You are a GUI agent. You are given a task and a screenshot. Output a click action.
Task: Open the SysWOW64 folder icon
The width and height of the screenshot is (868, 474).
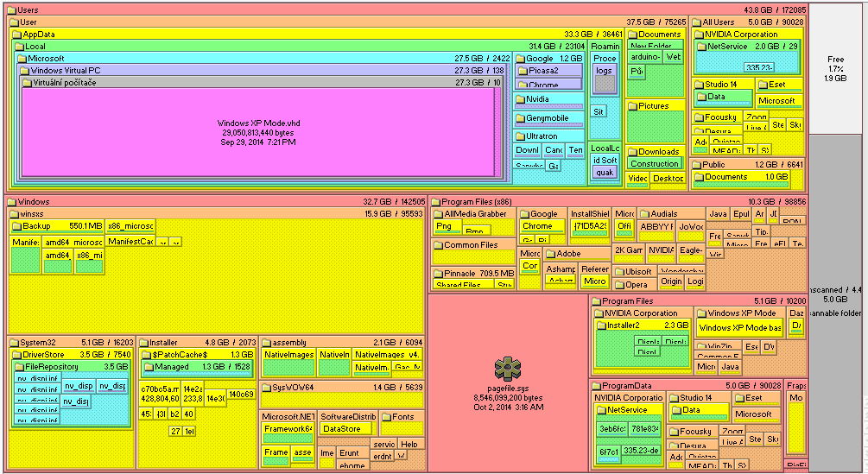point(267,388)
